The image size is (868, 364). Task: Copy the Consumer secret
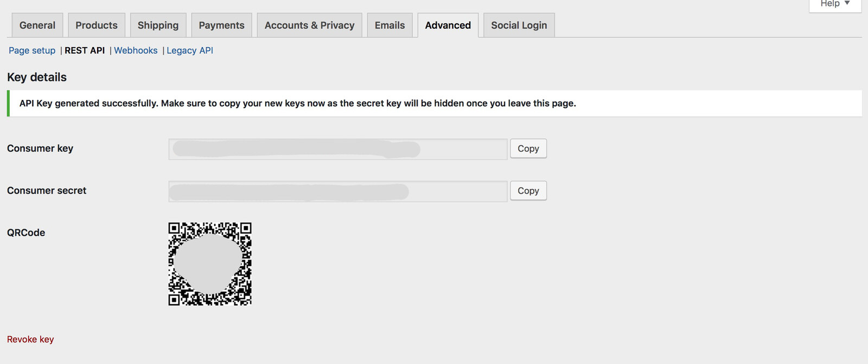pos(528,191)
